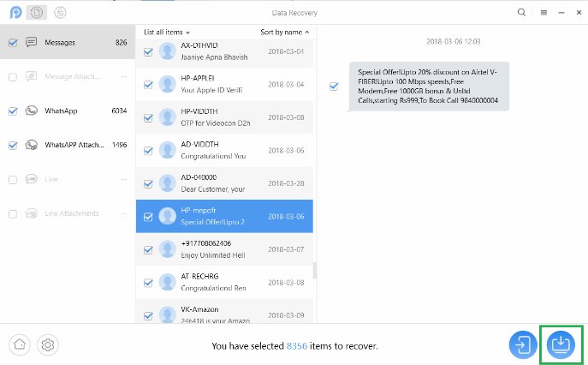This screenshot has height=365, width=588.
Task: Select the data recovery mode icon
Action: click(x=36, y=13)
